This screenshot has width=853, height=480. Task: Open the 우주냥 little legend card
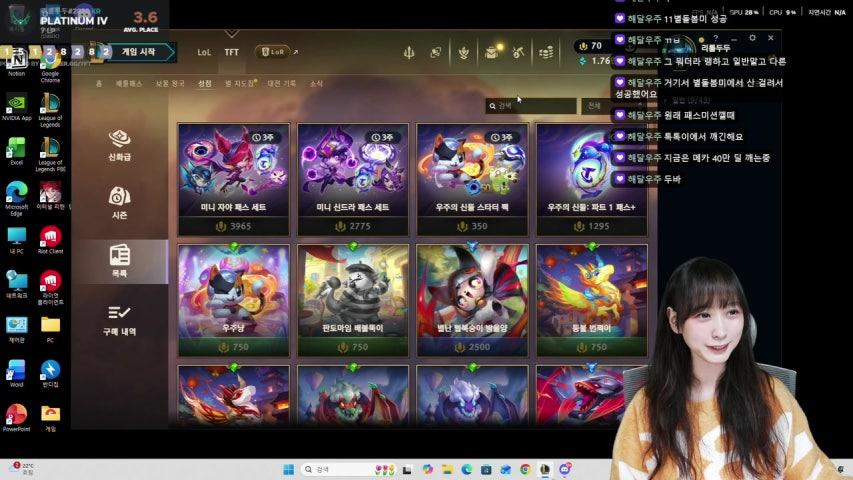(x=233, y=300)
